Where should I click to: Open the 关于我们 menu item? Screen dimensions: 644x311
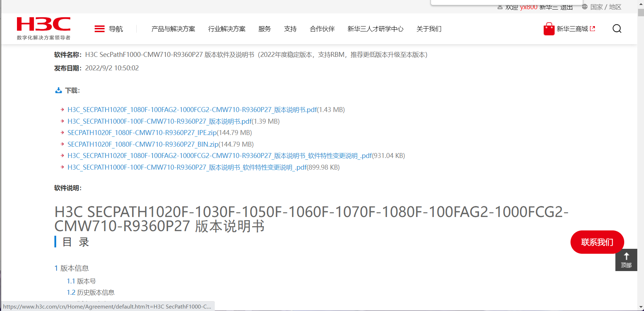[429, 29]
